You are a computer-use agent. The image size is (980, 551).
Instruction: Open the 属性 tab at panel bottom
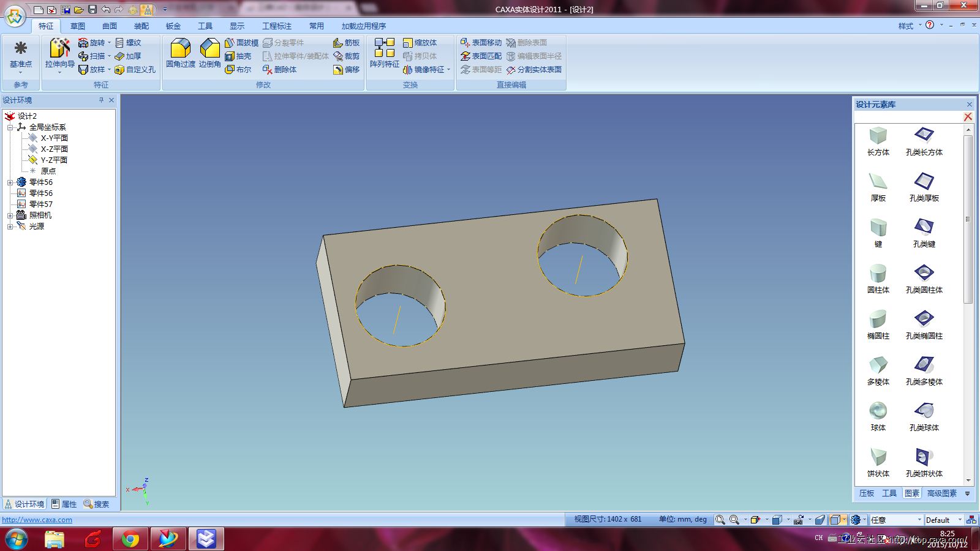click(x=64, y=504)
